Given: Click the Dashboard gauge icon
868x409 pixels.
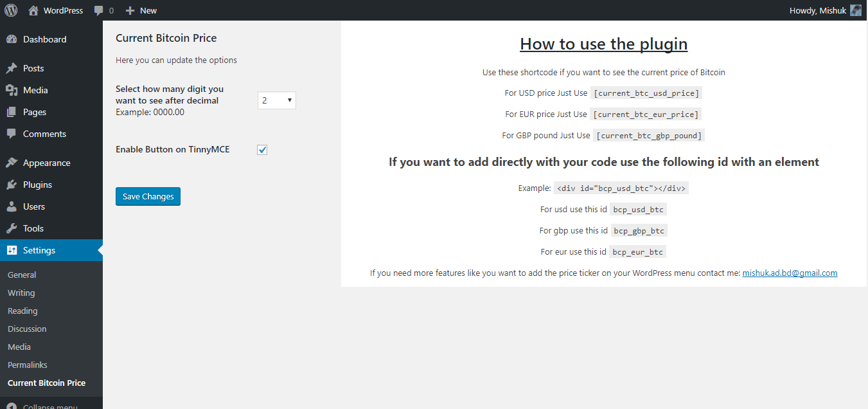Looking at the screenshot, I should coord(12,39).
